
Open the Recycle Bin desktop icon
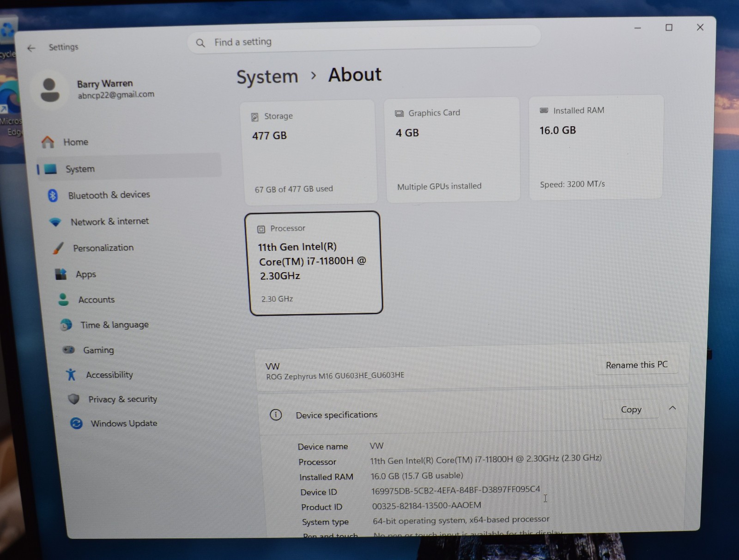point(7,38)
